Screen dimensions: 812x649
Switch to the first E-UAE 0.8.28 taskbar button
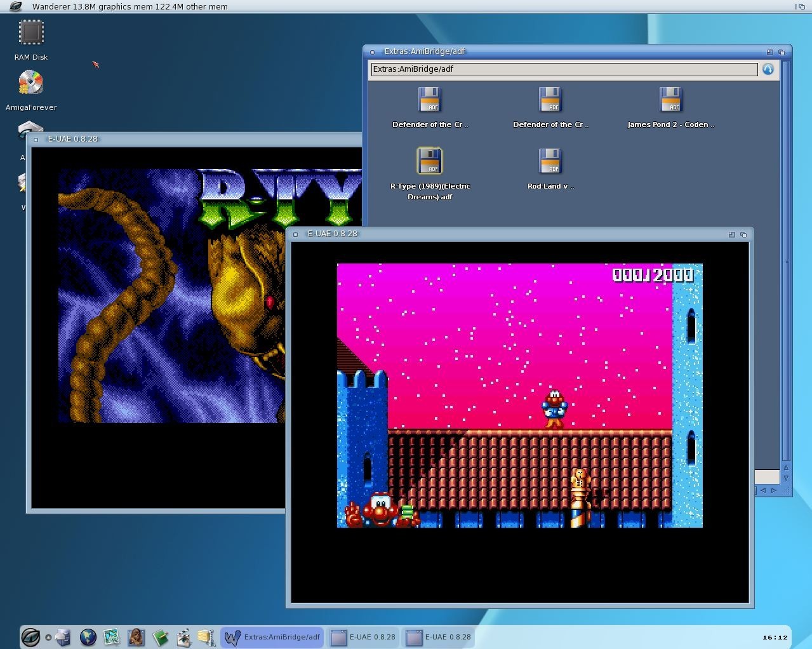coord(364,637)
